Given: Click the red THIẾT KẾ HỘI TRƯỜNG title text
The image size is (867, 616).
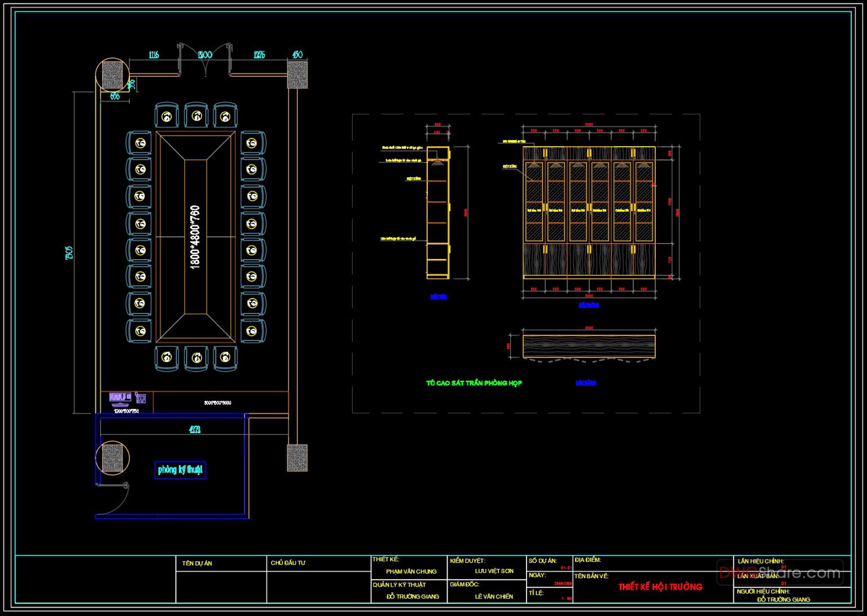Looking at the screenshot, I should [659, 587].
